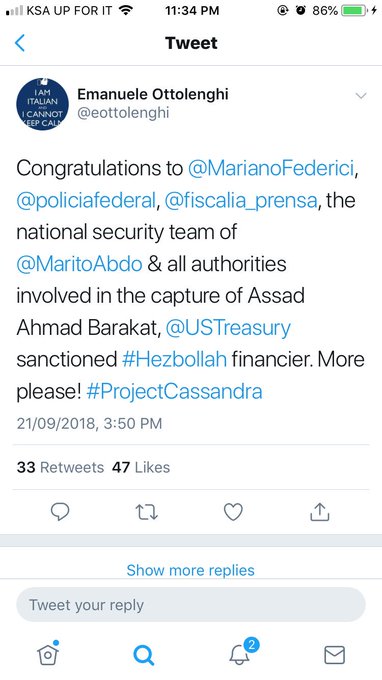Open the Search magnifier tab
This screenshot has height=680, width=382.
click(x=143, y=654)
